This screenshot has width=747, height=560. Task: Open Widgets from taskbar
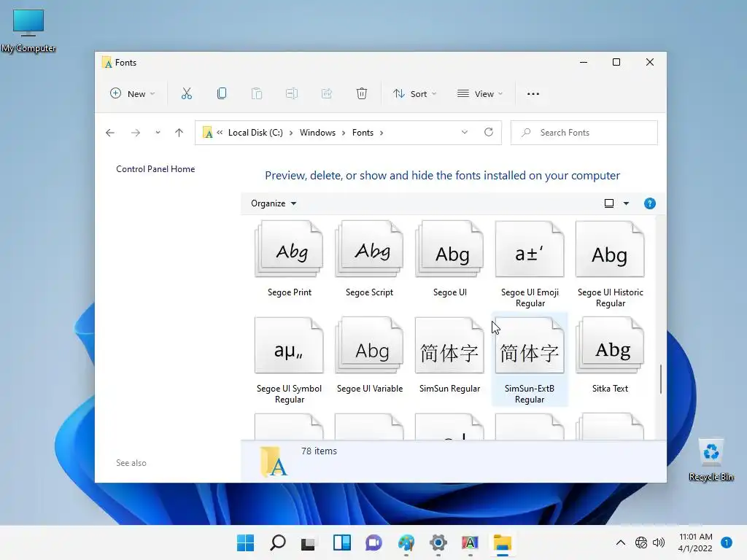[x=341, y=542]
